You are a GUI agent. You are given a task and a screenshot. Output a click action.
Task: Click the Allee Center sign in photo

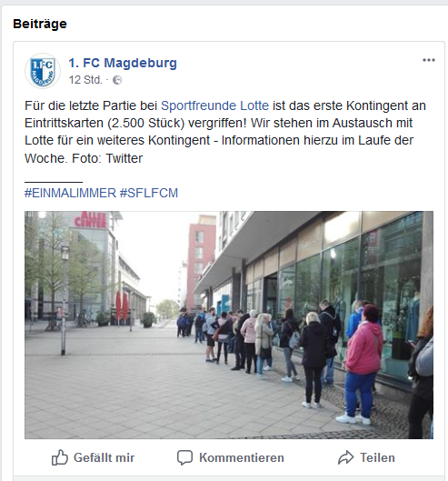click(x=90, y=219)
